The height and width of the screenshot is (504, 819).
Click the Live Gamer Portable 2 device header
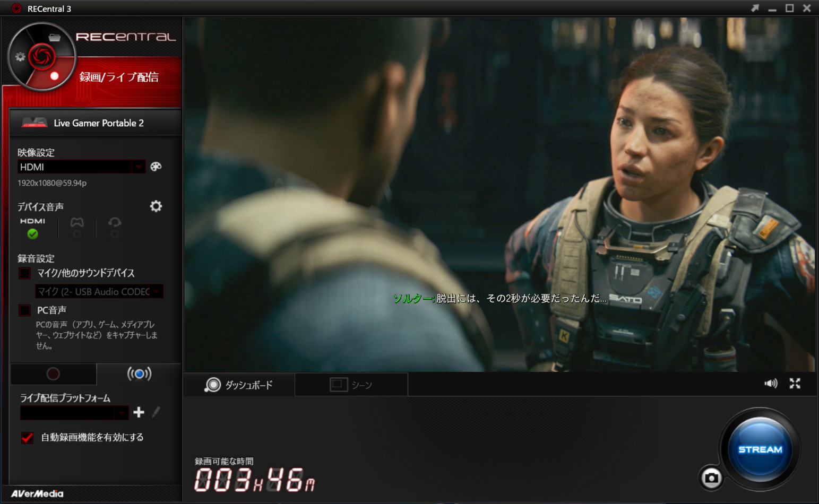pyautogui.click(x=96, y=123)
